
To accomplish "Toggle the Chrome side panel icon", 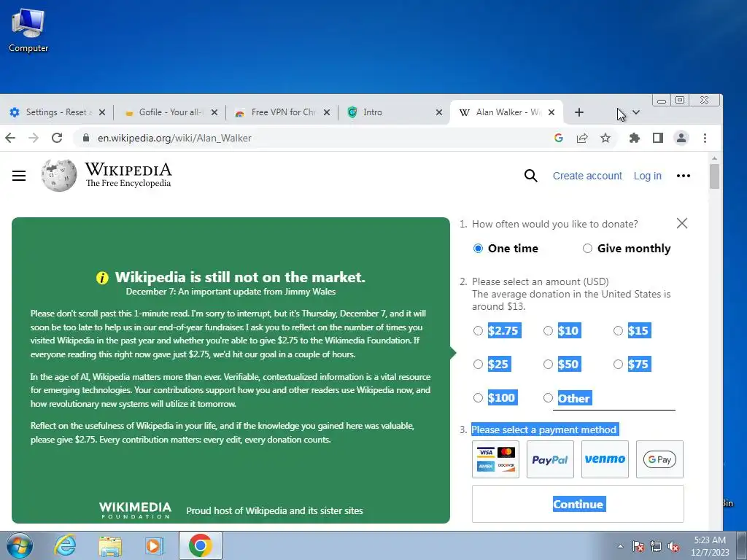I will 658,138.
